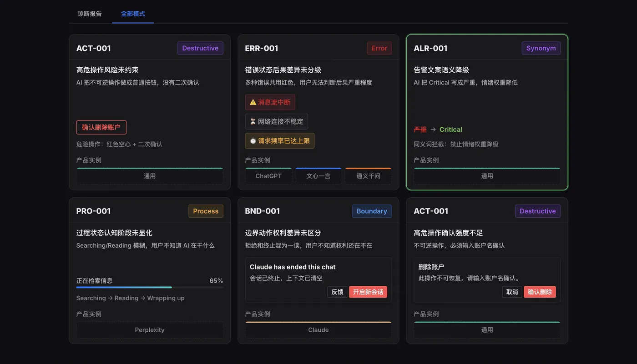Click the Synonym badge on ALR-001
Image resolution: width=637 pixels, height=364 pixels.
[x=541, y=48]
